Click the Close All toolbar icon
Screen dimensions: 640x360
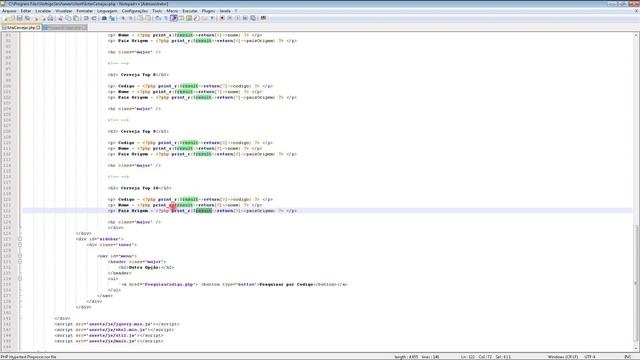click(x=43, y=18)
